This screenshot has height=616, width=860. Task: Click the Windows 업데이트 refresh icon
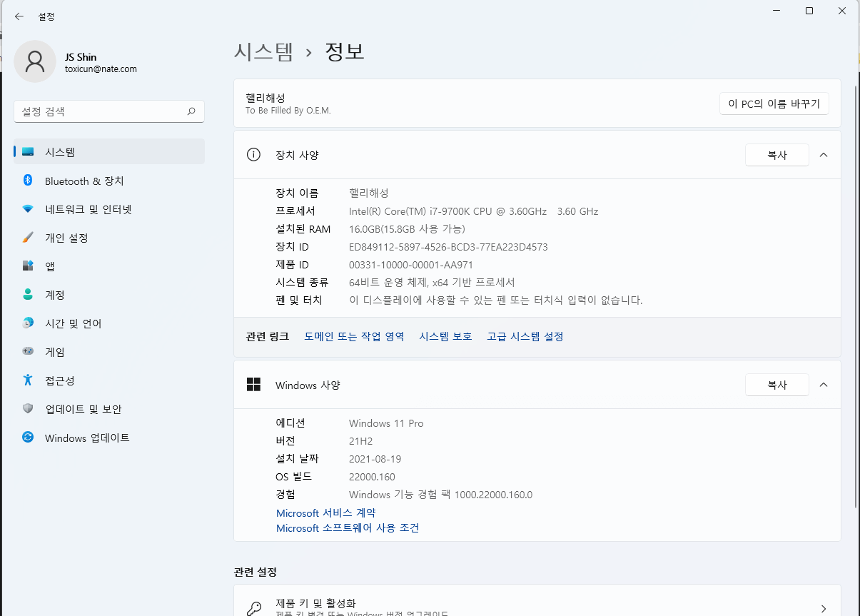point(28,438)
